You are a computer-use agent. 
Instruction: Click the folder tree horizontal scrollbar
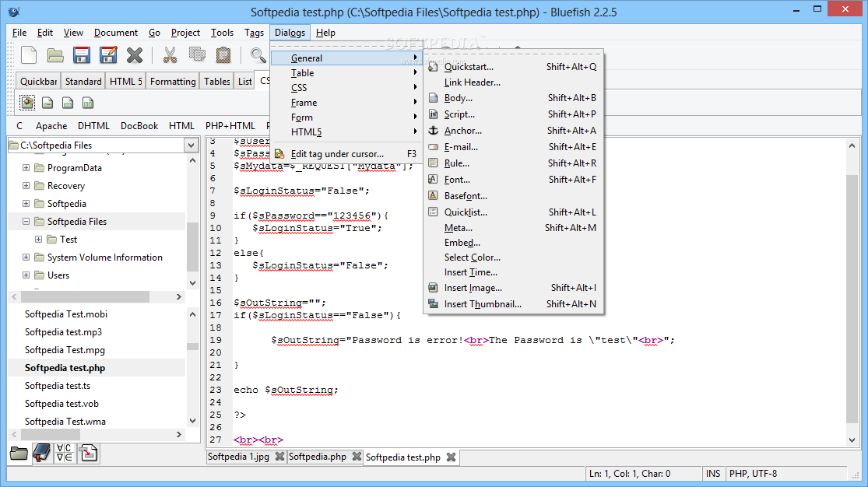coord(85,297)
